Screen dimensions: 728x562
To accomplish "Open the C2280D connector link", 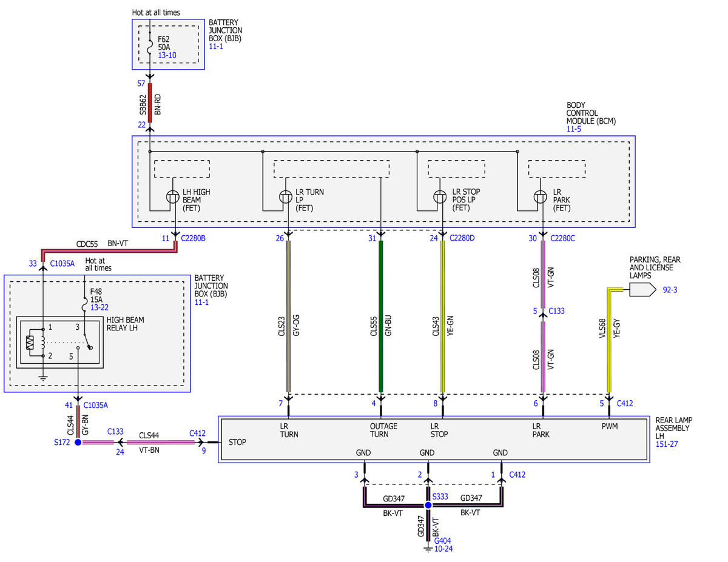I will click(461, 238).
